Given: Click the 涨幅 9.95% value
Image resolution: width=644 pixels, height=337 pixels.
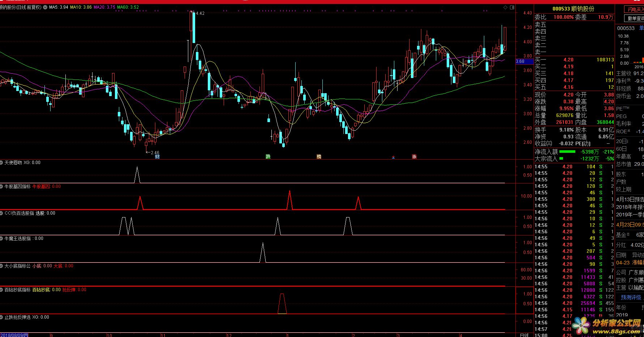Looking at the screenshot, I should click(566, 108).
